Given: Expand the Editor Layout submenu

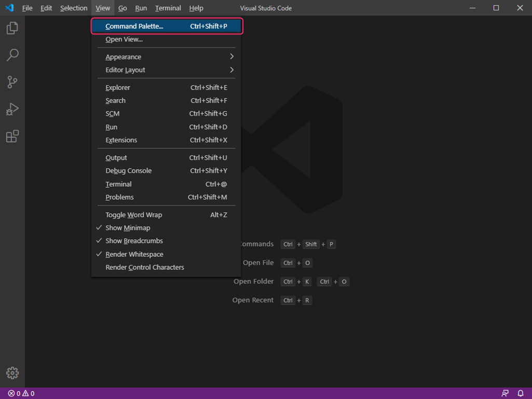Looking at the screenshot, I should click(x=166, y=70).
